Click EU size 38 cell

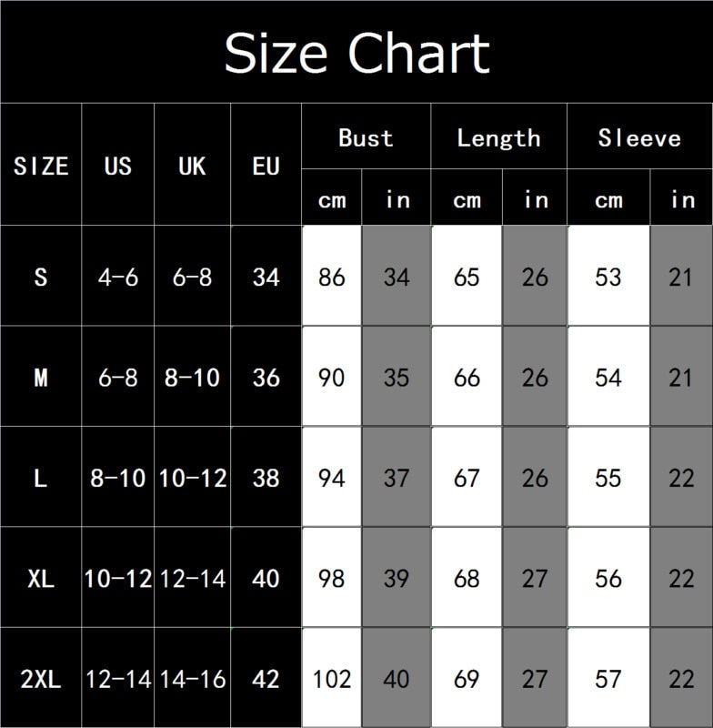coord(266,477)
